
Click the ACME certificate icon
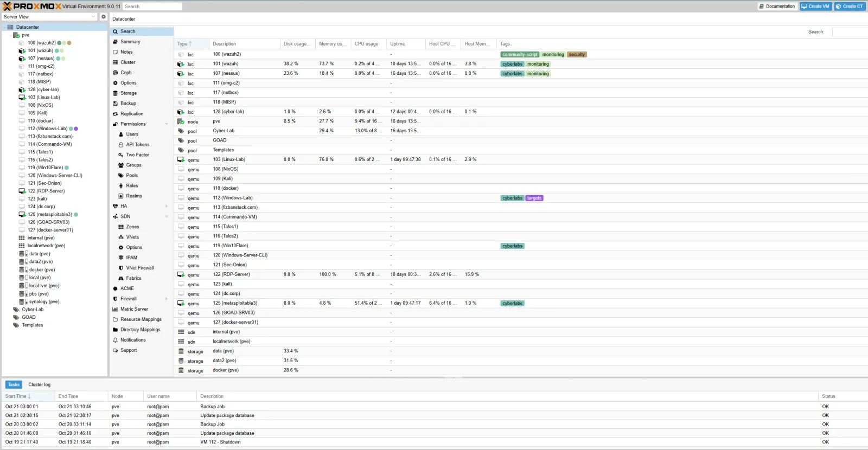click(x=115, y=288)
